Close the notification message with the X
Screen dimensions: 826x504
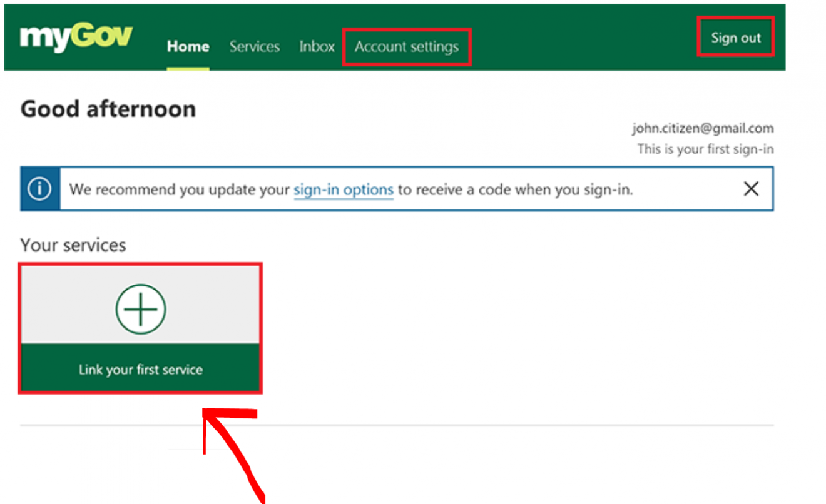click(x=751, y=188)
